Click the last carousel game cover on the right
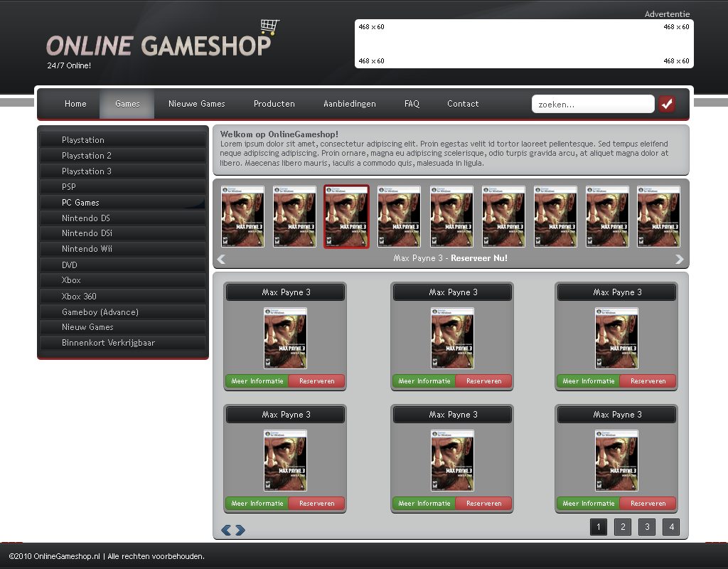Screen dimensions: 728x569 click(658, 216)
